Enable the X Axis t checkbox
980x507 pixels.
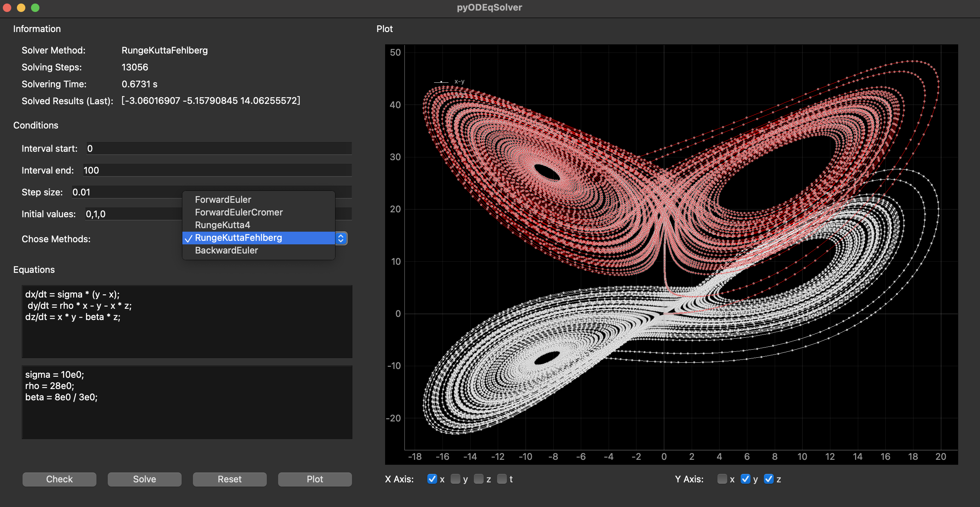(x=502, y=479)
